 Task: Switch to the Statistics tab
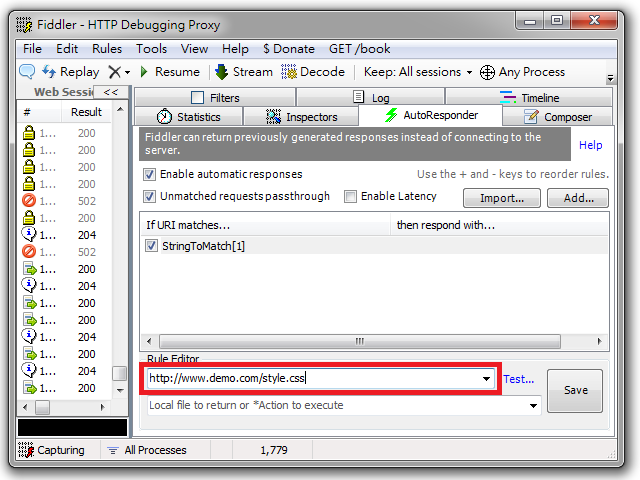pos(189,117)
